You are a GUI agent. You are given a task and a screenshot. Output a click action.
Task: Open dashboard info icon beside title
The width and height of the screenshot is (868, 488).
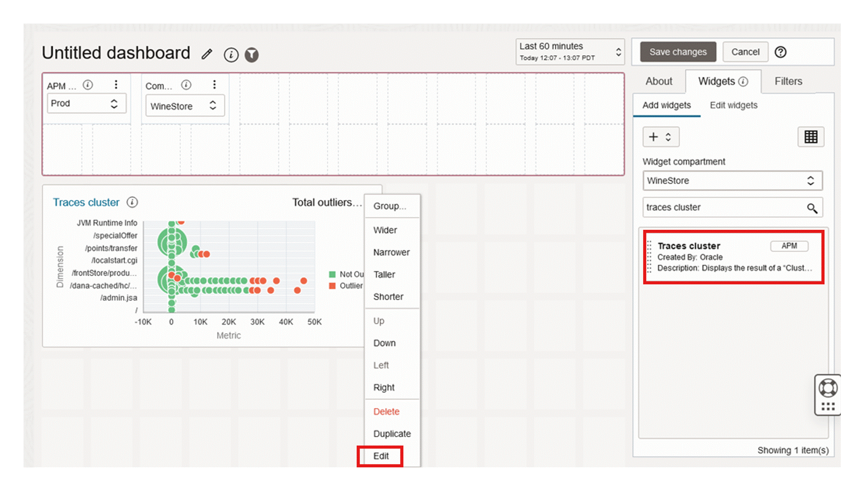[x=231, y=55]
